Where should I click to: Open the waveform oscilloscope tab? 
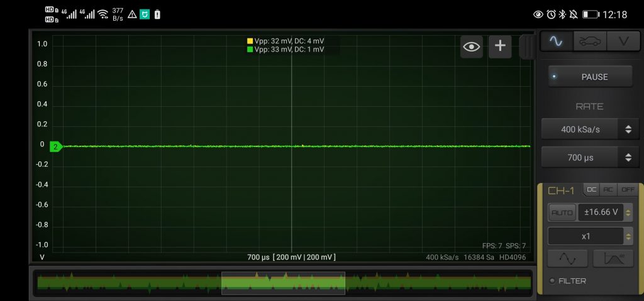[x=557, y=41]
